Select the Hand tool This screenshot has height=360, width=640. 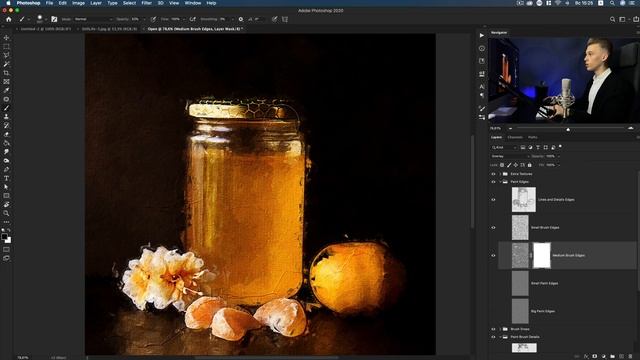[x=6, y=204]
